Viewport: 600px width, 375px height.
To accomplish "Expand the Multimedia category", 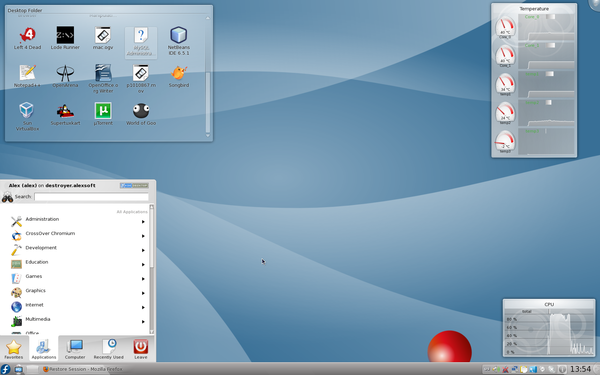I will pyautogui.click(x=78, y=320).
